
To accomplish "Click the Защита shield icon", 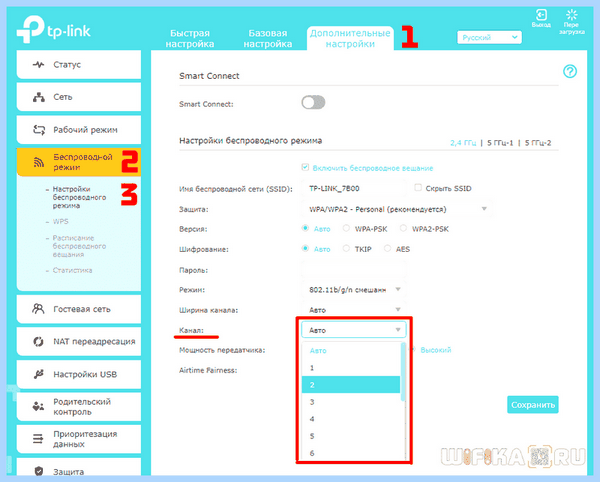I will click(38, 471).
